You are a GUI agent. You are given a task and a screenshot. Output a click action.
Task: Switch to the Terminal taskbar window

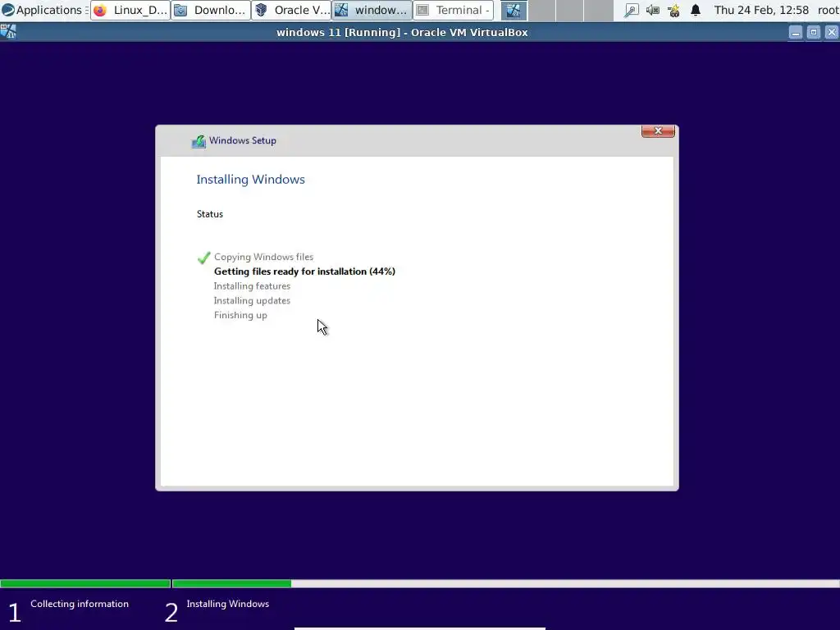click(453, 10)
